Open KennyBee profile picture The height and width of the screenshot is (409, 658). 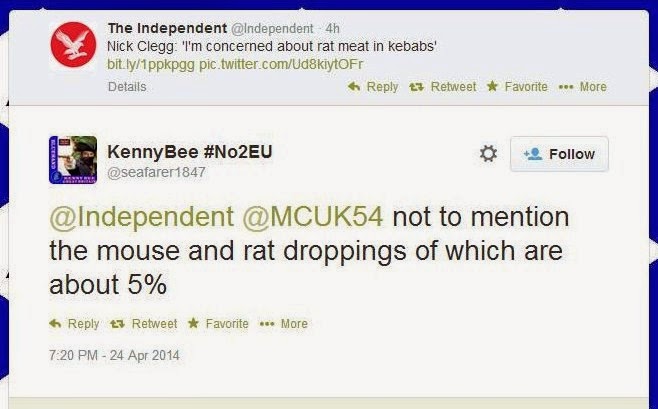point(73,160)
